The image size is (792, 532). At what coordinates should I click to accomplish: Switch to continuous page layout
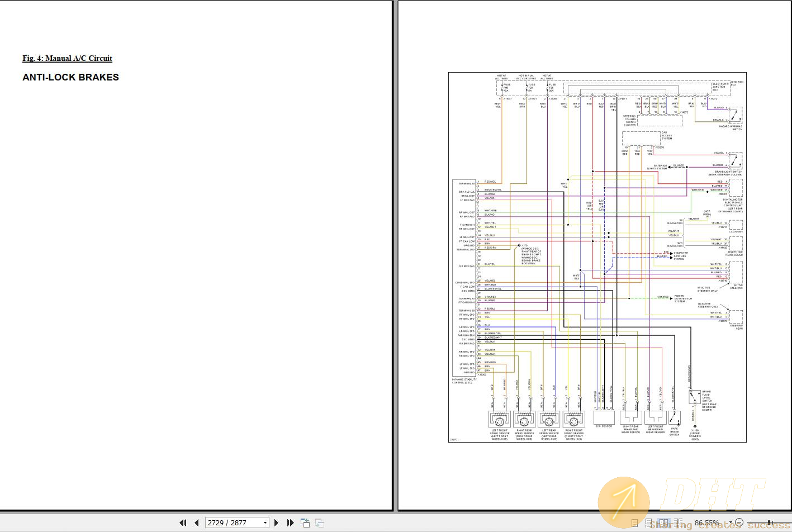point(649,523)
